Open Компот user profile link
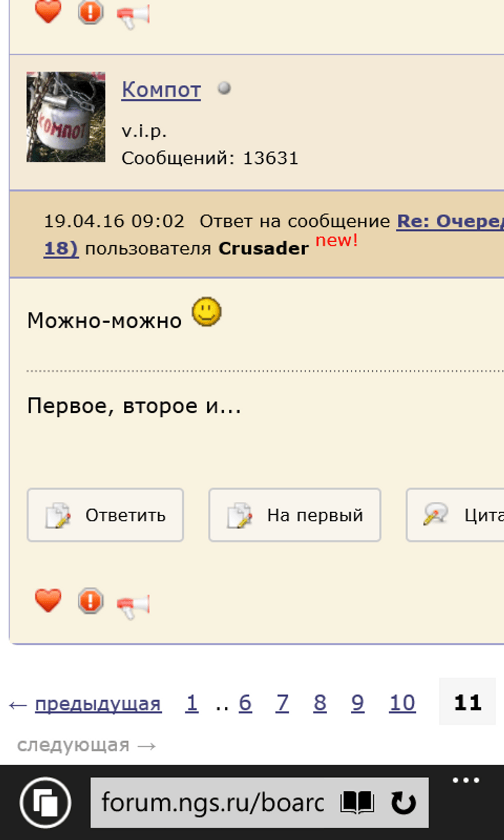The width and height of the screenshot is (504, 840). coord(161,90)
